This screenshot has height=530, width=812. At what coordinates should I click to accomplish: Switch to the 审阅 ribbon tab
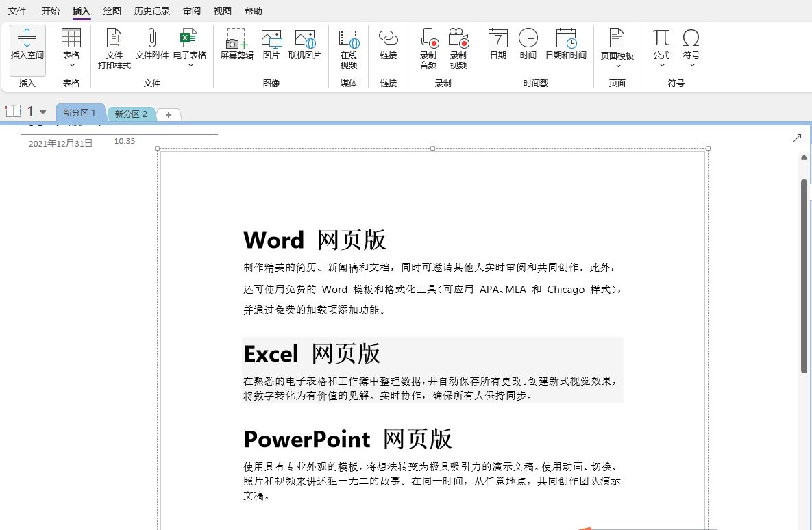tap(192, 11)
